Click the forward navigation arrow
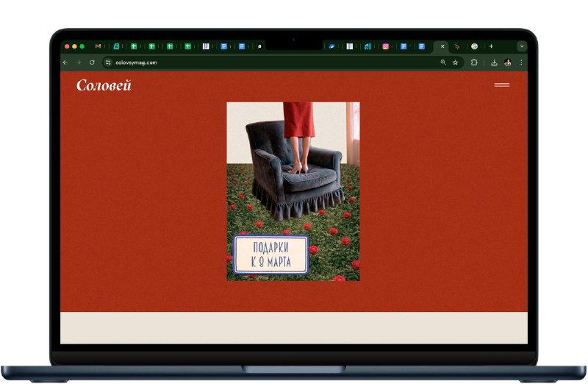The image size is (588, 384). point(79,63)
